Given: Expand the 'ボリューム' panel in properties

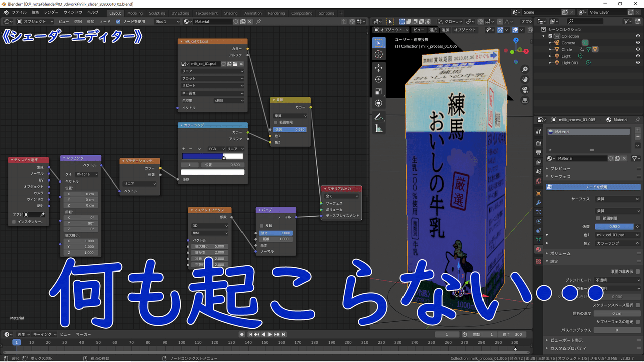Looking at the screenshot, I should click(560, 253).
